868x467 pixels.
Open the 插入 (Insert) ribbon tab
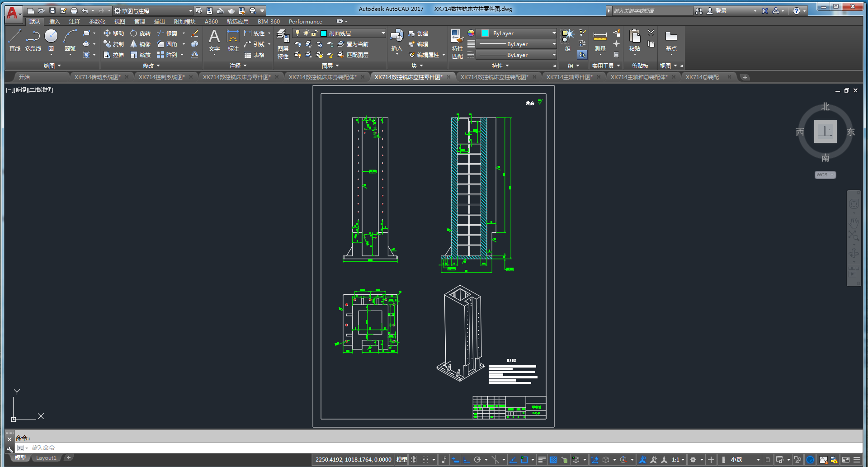54,21
